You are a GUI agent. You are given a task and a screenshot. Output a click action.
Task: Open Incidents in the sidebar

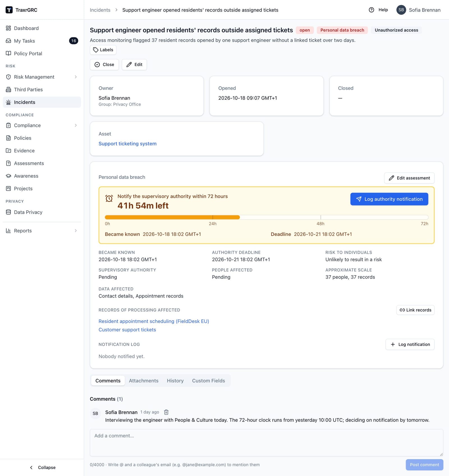click(42, 102)
